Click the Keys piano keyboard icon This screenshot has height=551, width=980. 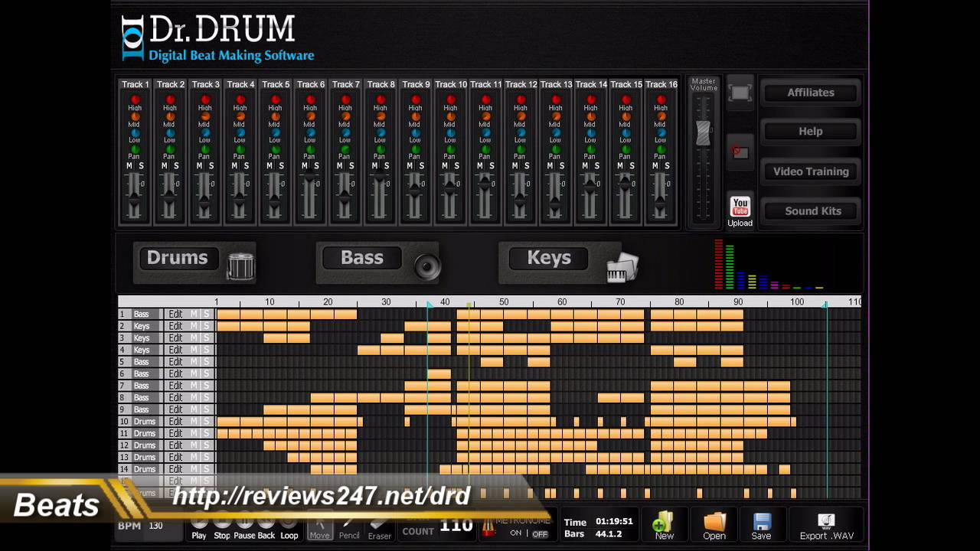[x=622, y=267]
